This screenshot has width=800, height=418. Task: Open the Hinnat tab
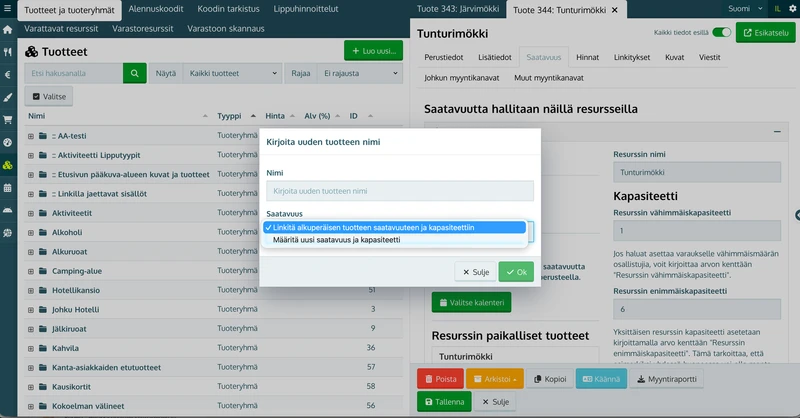[x=587, y=57]
